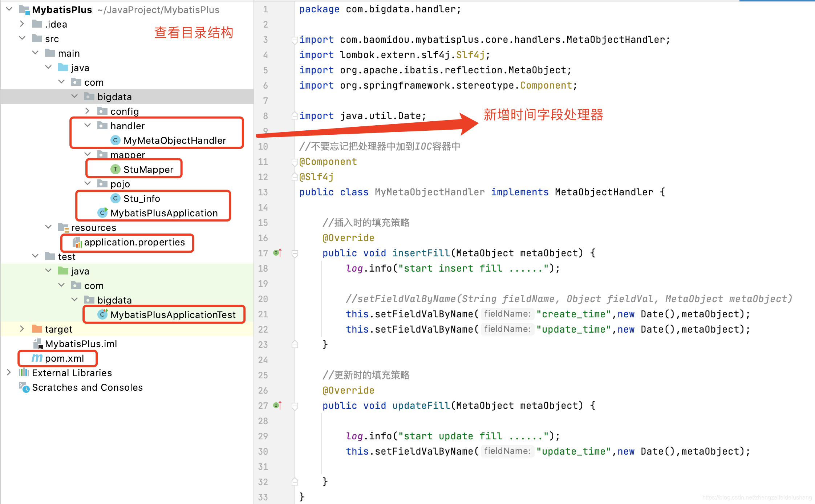Click the External Libraries icon
The height and width of the screenshot is (504, 815).
coord(24,372)
